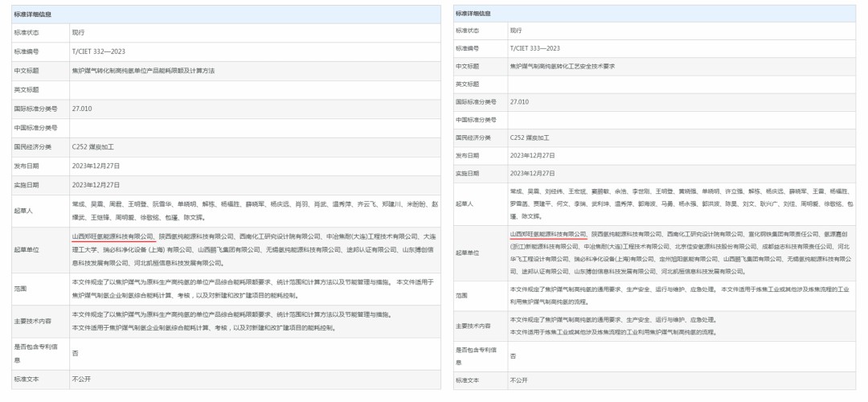
Task: Click C252 煤炭加工 in the left table
Action: coord(93,147)
